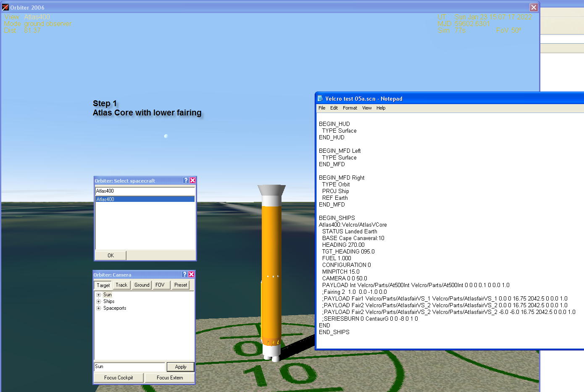This screenshot has width=584, height=392.
Task: Click the Orbiter 2006 title bar icon
Action: pyautogui.click(x=5, y=7)
